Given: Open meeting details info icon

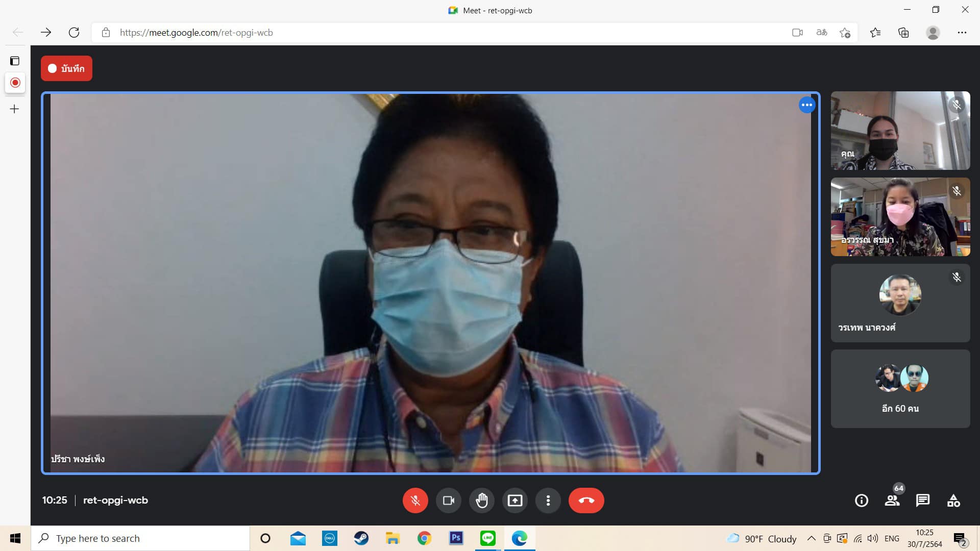Looking at the screenshot, I should 861,500.
